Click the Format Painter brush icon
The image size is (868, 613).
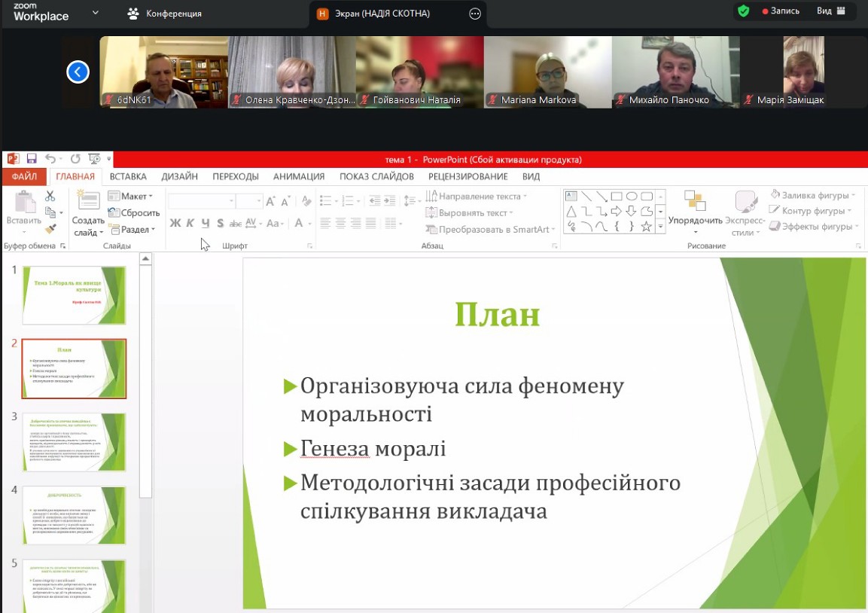coord(50,229)
